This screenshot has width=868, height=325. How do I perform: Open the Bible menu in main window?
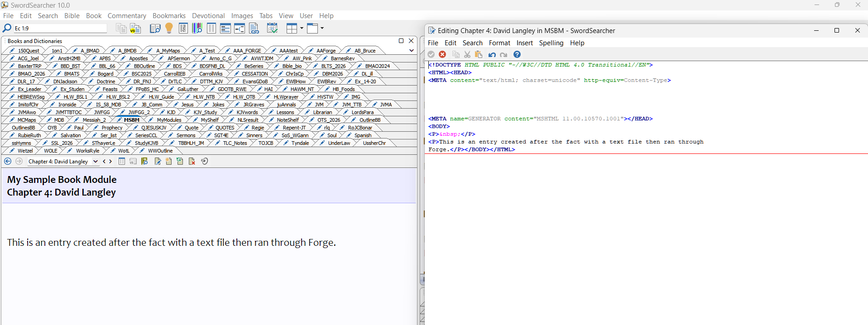72,16
